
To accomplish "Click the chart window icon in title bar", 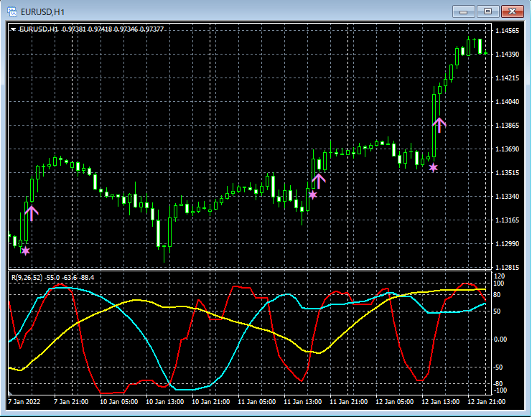I will (11, 11).
